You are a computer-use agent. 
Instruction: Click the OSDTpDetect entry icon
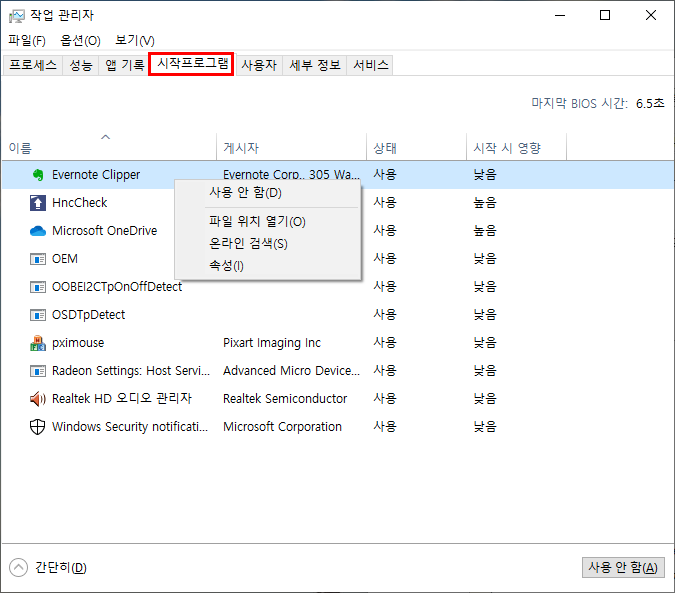pos(38,315)
